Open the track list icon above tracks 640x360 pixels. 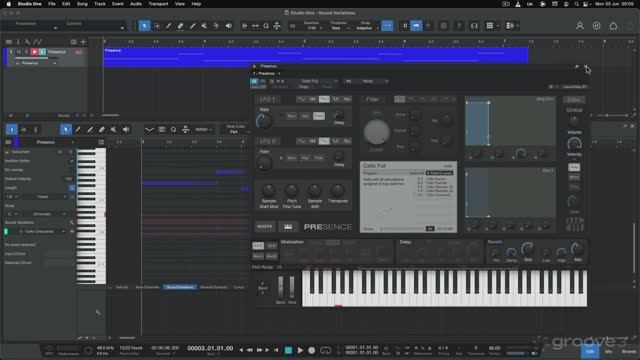[9, 42]
